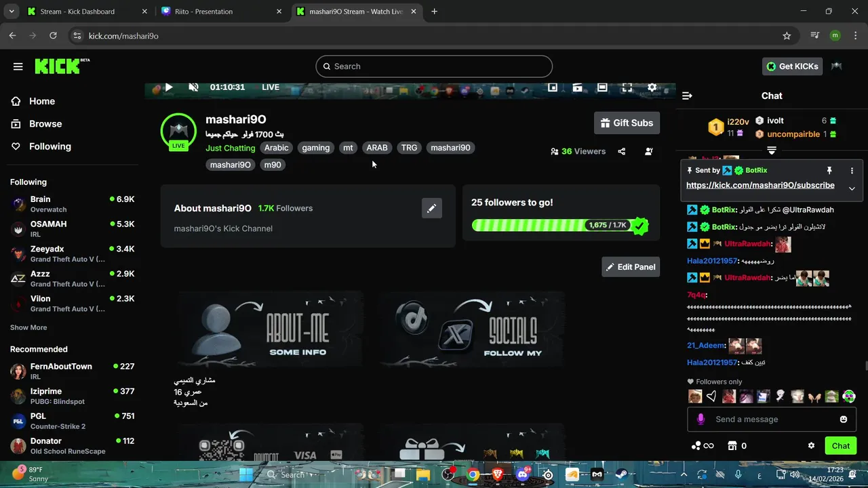The width and height of the screenshot is (868, 488).
Task: Enable mini player mode
Action: click(553, 87)
